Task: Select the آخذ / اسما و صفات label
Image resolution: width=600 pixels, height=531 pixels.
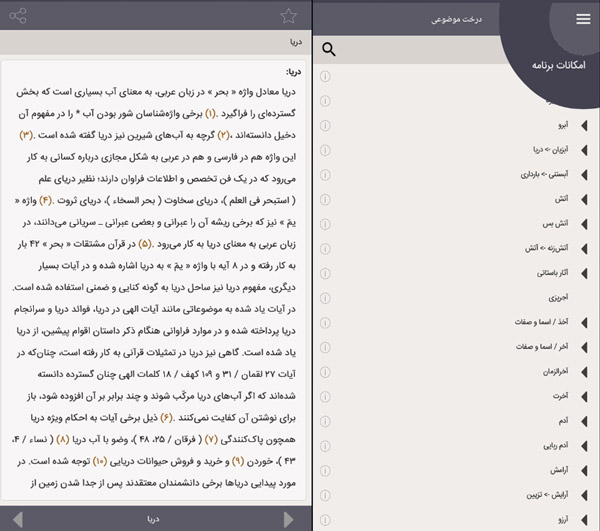Action: 541,322
